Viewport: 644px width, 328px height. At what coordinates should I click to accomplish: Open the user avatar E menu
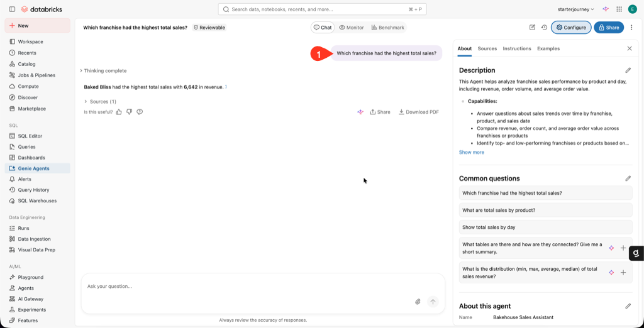633,9
